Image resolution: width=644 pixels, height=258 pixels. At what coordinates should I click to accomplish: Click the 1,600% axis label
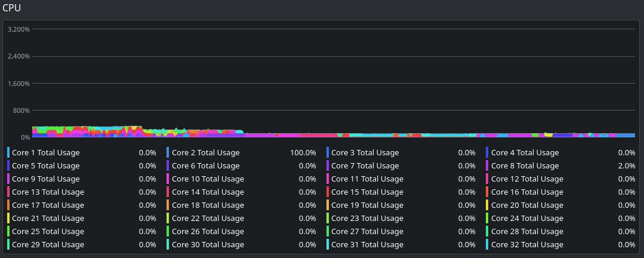tap(19, 84)
